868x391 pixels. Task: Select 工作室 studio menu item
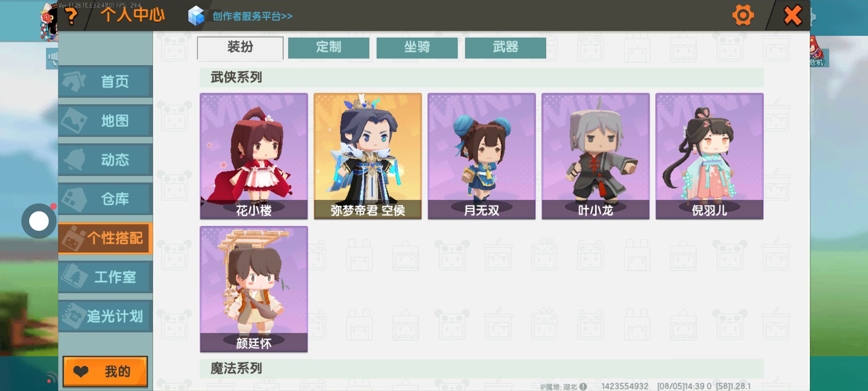point(105,277)
